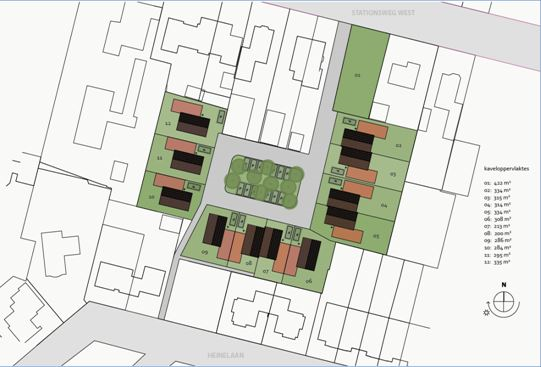Click the plot 04 label

384,205
